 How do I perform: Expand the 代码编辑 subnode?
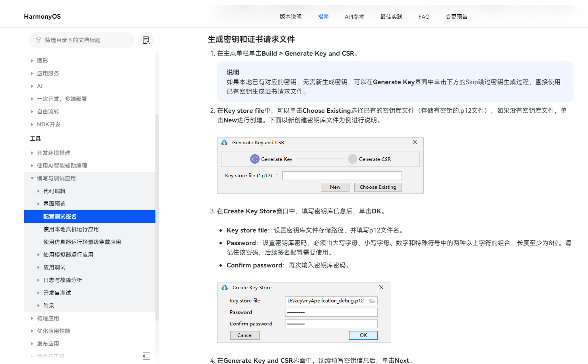pyautogui.click(x=39, y=191)
